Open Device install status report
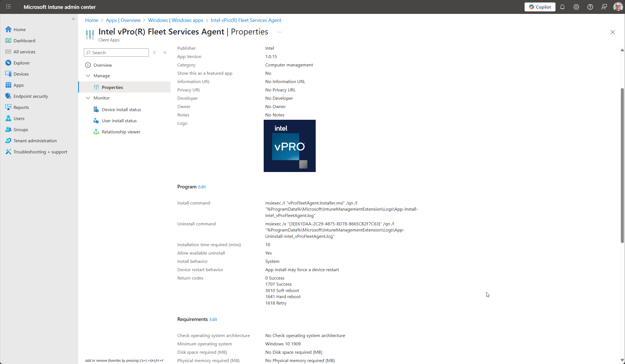Viewport: 625px width, 364px height. (x=121, y=109)
